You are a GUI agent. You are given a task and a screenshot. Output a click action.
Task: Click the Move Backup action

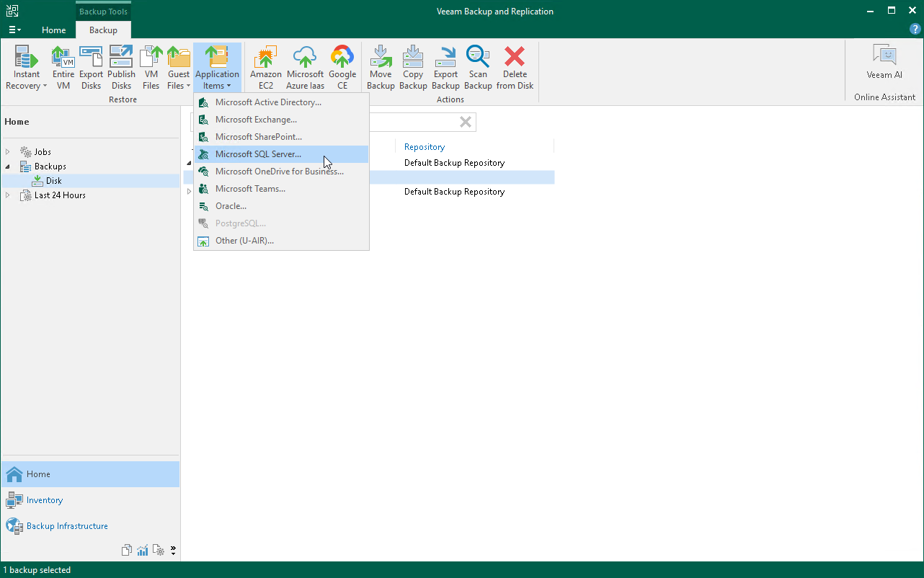point(381,68)
